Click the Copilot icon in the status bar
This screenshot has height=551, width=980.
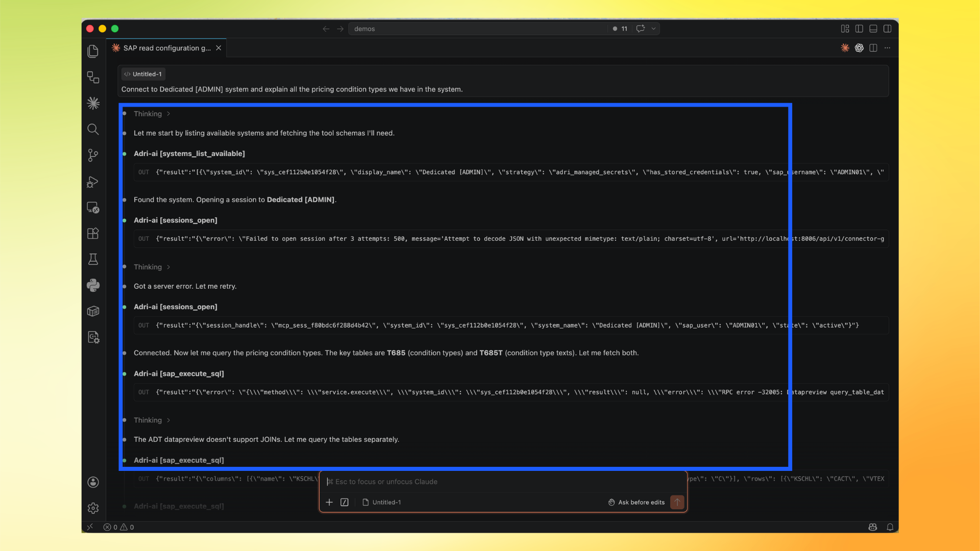tap(873, 527)
